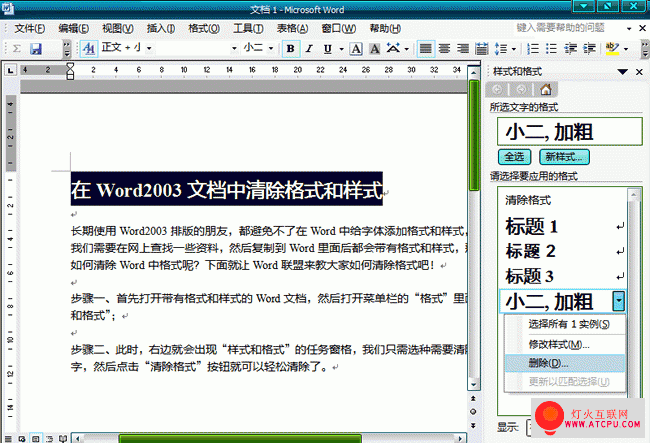Toggle italic formatting
The width and height of the screenshot is (650, 443).
tap(309, 49)
